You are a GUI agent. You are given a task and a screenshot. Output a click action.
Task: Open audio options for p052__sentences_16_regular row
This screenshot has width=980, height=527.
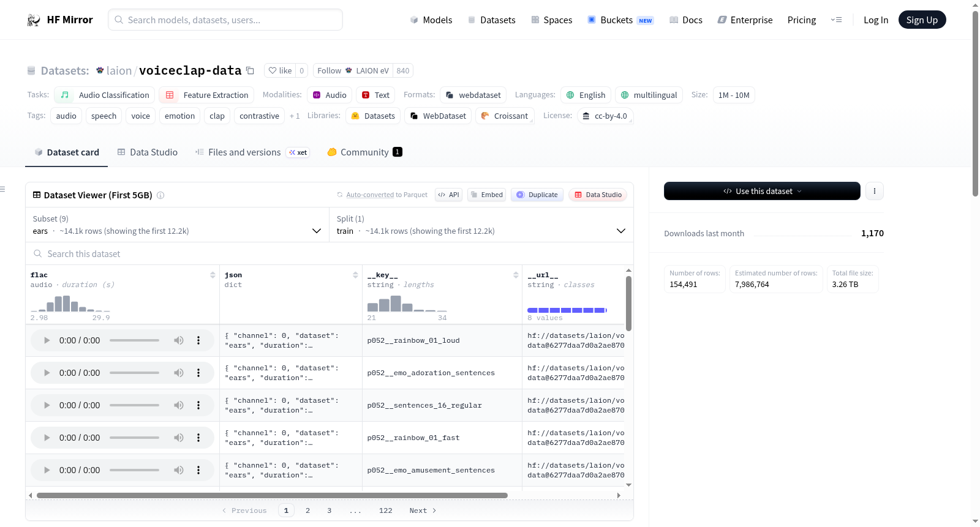click(x=198, y=405)
